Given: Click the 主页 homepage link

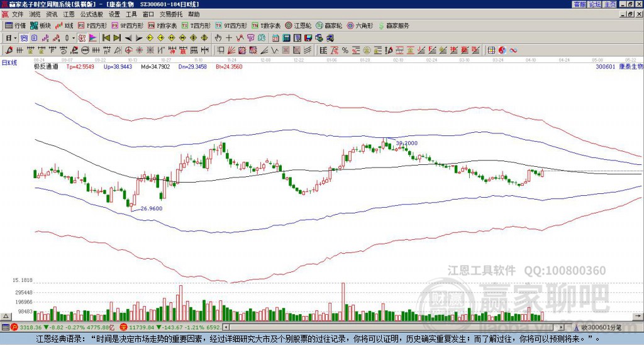Looking at the screenshot, I should (609, 4).
